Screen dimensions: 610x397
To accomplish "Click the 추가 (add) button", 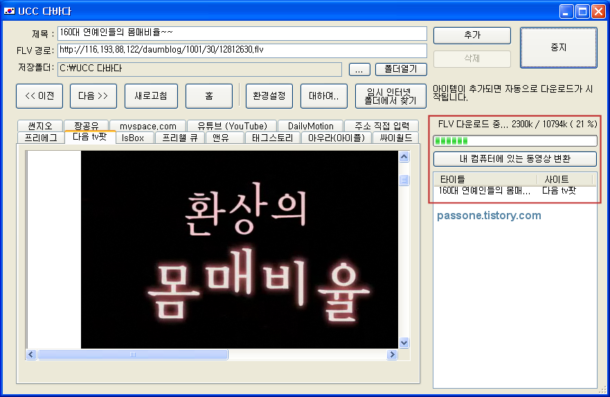I will click(x=472, y=35).
